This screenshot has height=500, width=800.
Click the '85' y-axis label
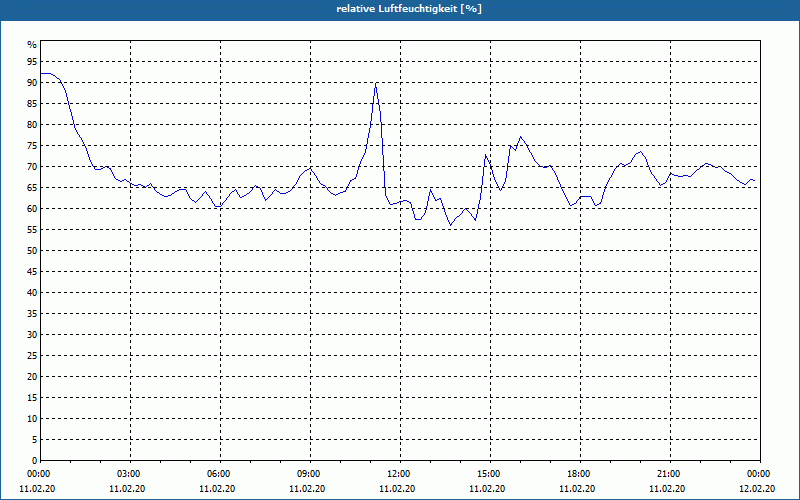click(32, 104)
